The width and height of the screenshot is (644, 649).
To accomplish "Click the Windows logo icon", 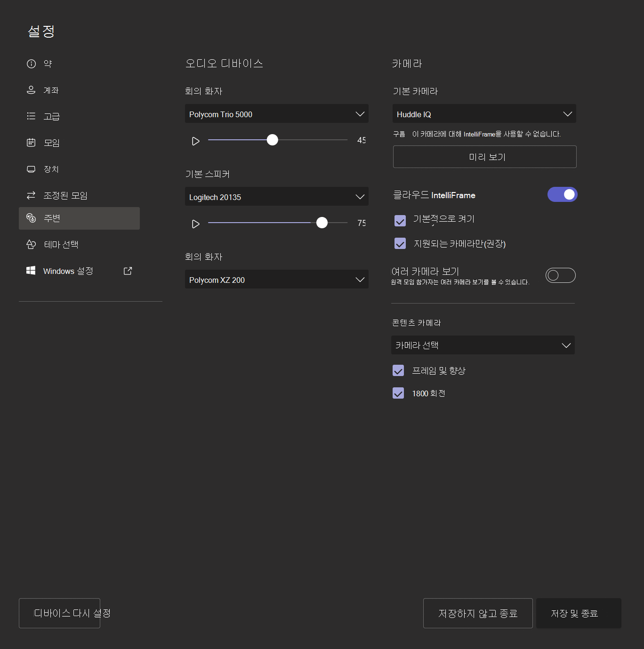I will [x=31, y=271].
